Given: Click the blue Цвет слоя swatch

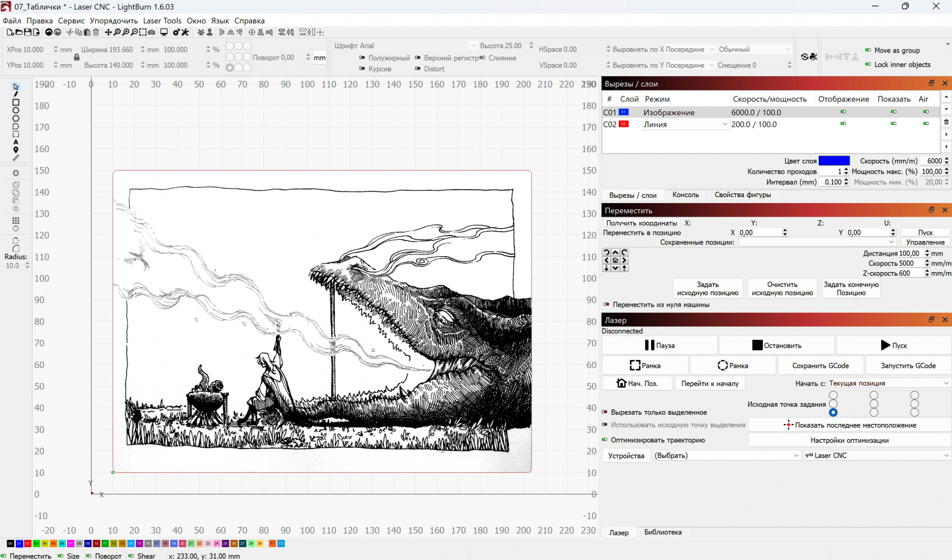Looking at the screenshot, I should coord(834,161).
